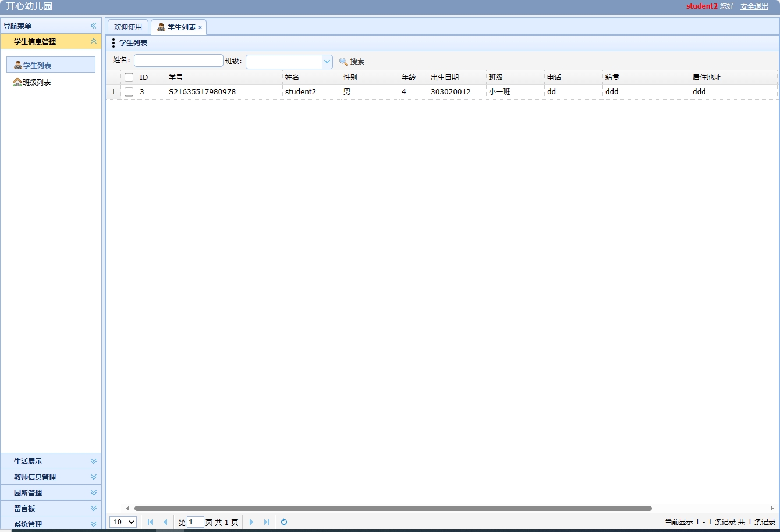
Task: Click the 姓名 column header
Action: point(311,77)
